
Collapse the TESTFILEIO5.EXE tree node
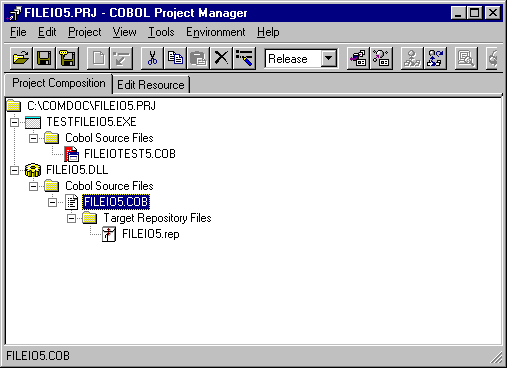[14, 122]
